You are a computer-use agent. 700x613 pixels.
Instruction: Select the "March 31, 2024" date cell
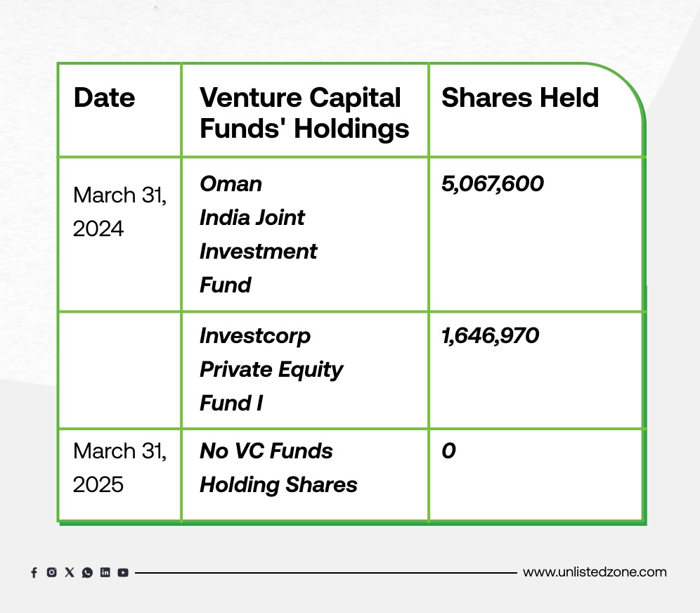pyautogui.click(x=119, y=212)
